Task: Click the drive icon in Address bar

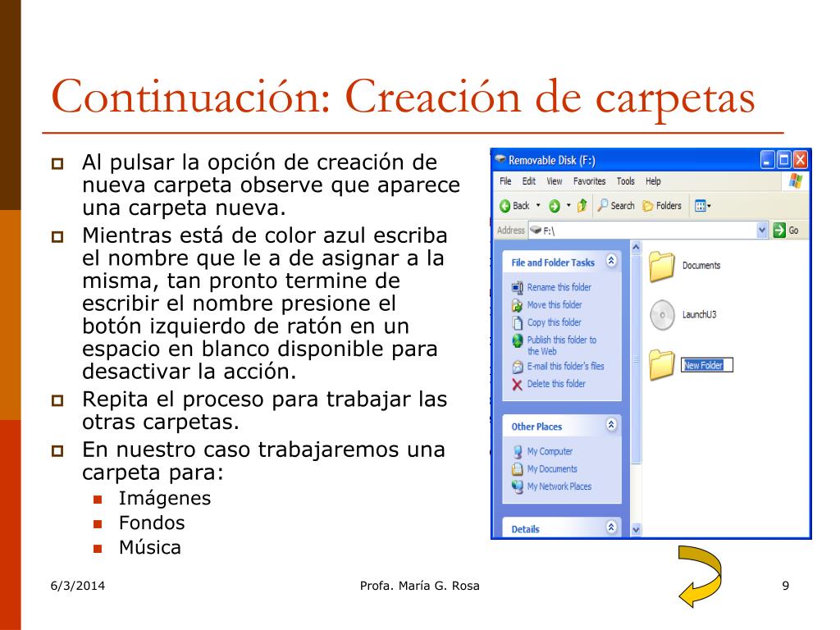Action: [x=536, y=231]
